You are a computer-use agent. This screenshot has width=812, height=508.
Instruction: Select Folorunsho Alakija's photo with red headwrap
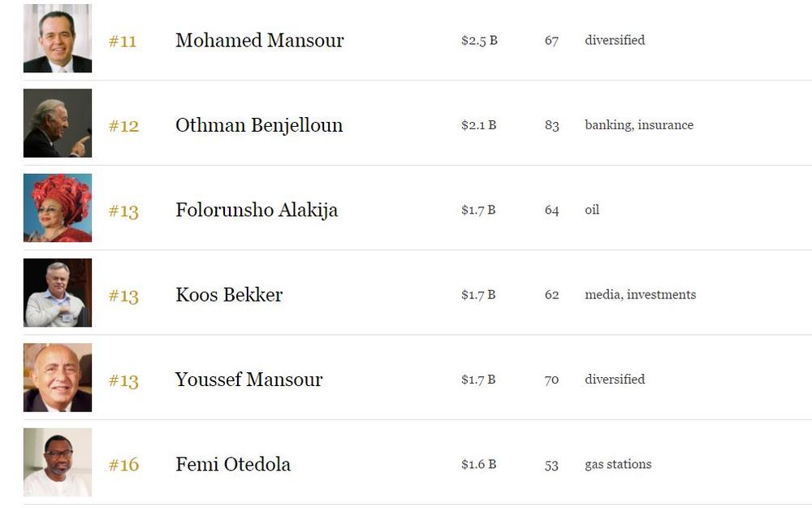pyautogui.click(x=58, y=208)
